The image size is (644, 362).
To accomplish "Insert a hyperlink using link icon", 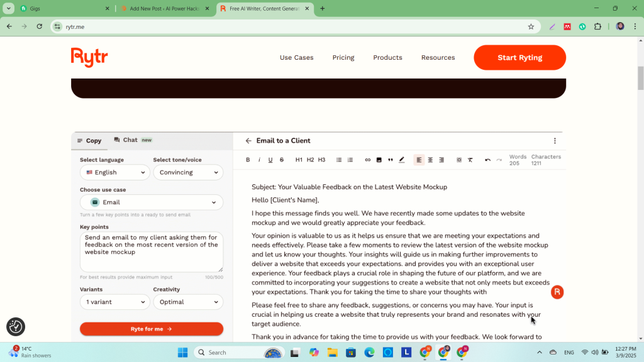I will 368,160.
